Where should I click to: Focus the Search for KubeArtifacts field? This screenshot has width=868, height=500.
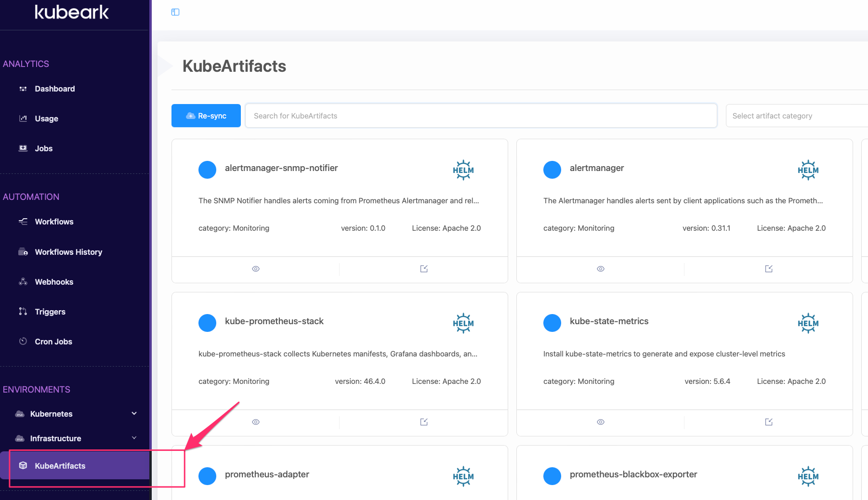click(x=481, y=116)
